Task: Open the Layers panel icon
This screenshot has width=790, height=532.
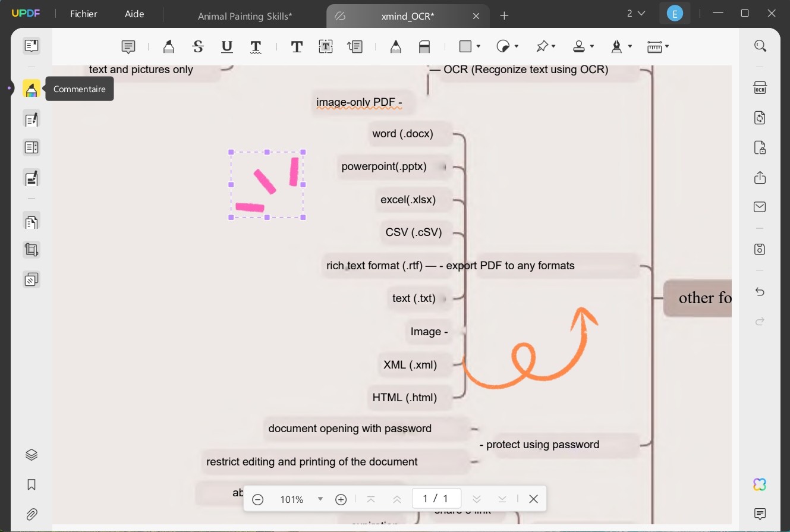Action: tap(32, 455)
